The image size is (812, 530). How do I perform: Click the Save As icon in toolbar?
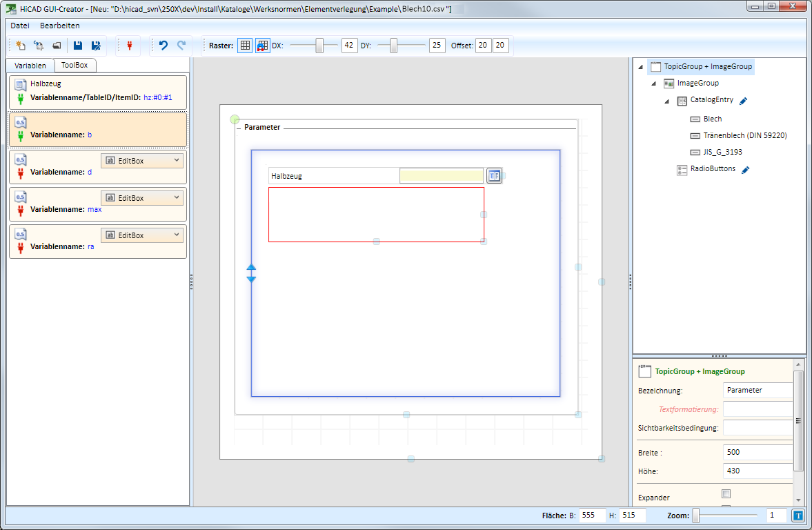pos(96,46)
